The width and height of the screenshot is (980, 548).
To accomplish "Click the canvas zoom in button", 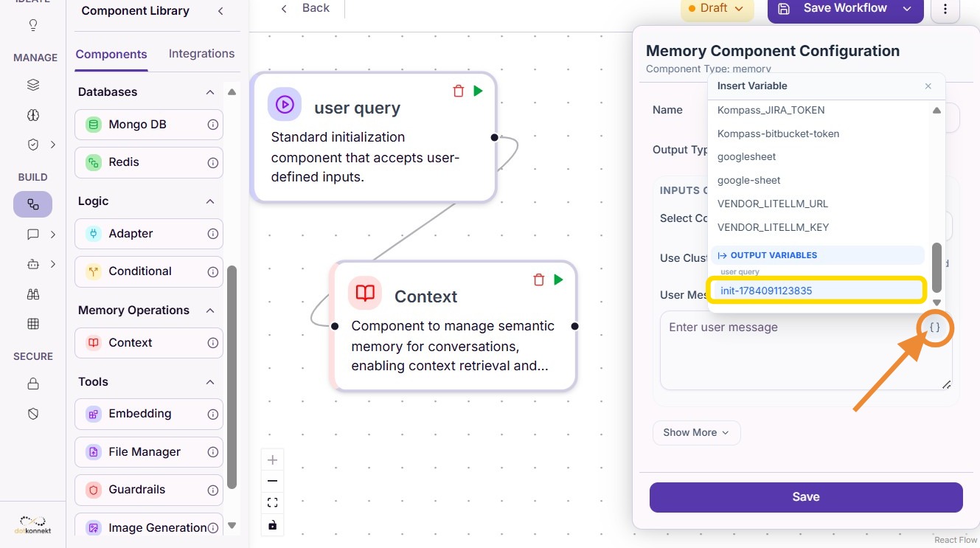I will (273, 460).
